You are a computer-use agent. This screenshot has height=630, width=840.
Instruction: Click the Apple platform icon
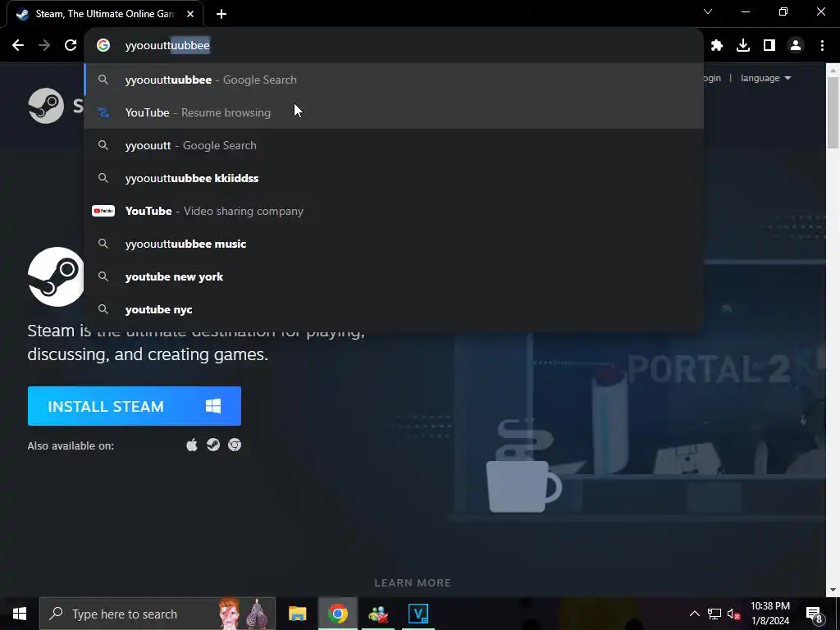click(x=192, y=445)
